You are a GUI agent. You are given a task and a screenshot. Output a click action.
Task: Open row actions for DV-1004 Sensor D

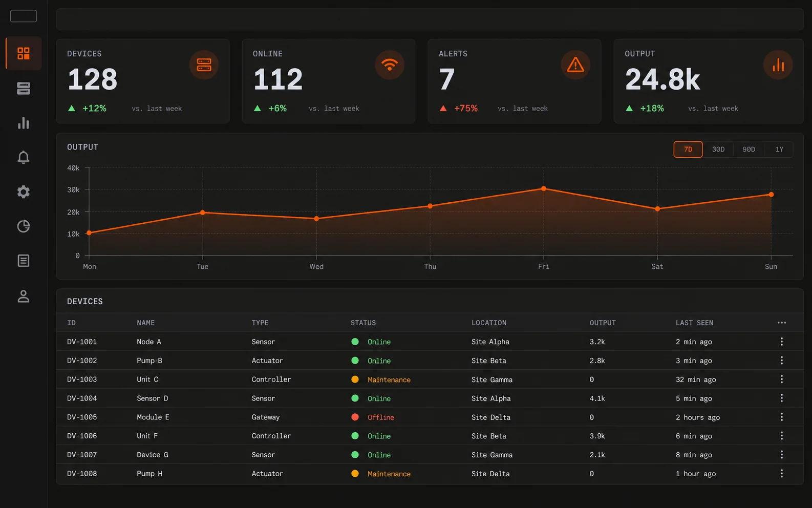pos(782,398)
